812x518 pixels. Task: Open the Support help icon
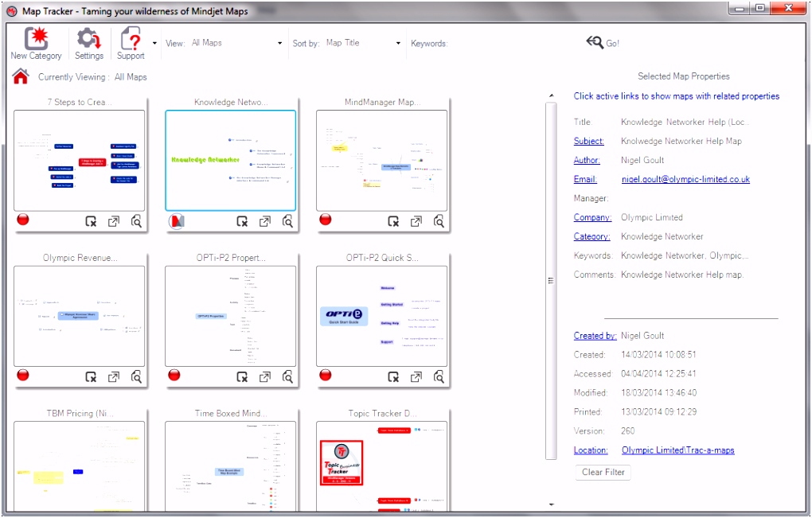coord(131,44)
